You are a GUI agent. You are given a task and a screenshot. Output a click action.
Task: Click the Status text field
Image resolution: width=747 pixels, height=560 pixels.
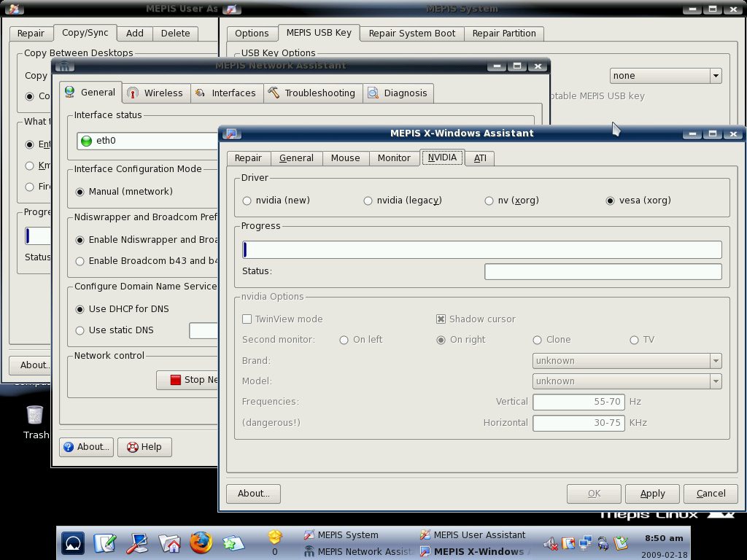coord(603,271)
